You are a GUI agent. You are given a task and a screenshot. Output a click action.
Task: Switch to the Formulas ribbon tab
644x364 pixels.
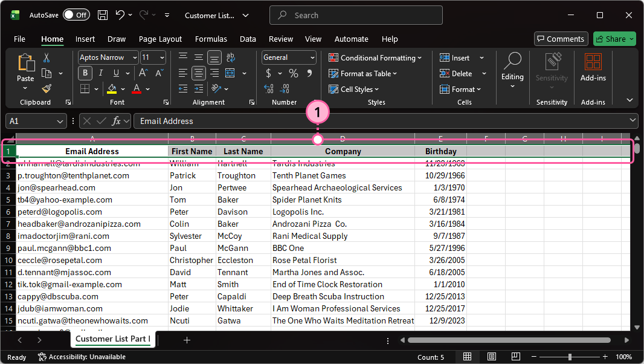point(211,39)
